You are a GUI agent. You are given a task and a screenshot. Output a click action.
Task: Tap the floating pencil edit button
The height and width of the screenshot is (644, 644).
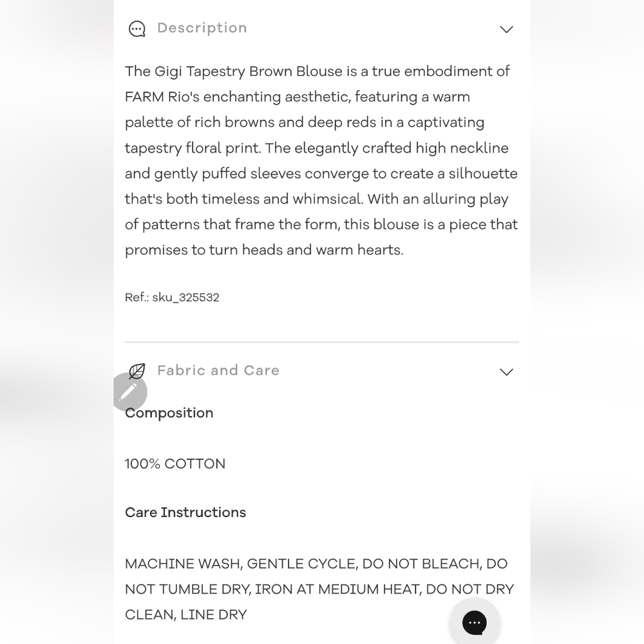(x=129, y=392)
